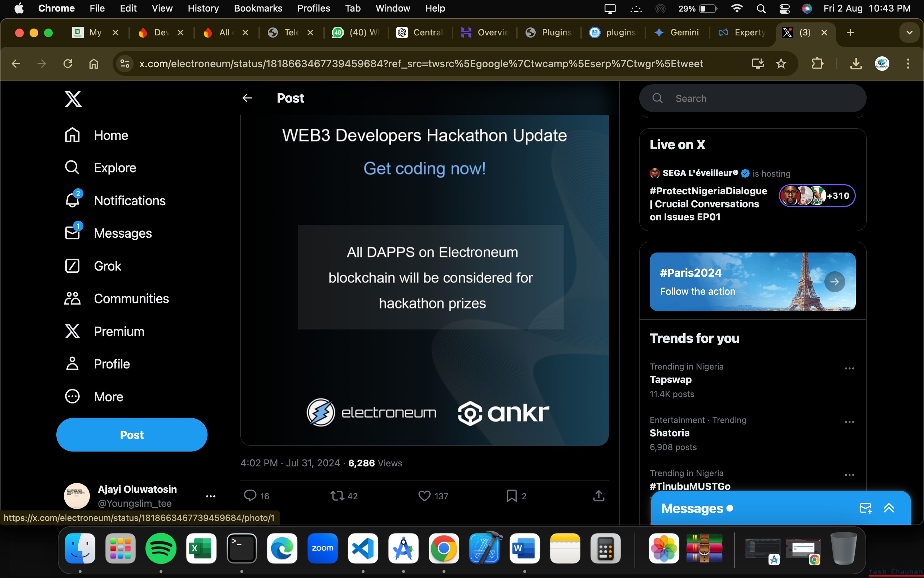
Task: Open Visual Studio Code from Dock
Action: click(363, 548)
